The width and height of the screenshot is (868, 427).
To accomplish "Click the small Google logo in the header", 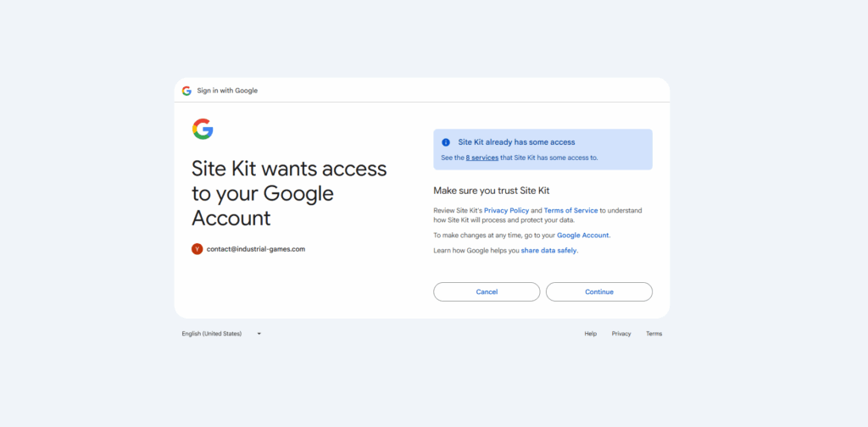I will 186,91.
